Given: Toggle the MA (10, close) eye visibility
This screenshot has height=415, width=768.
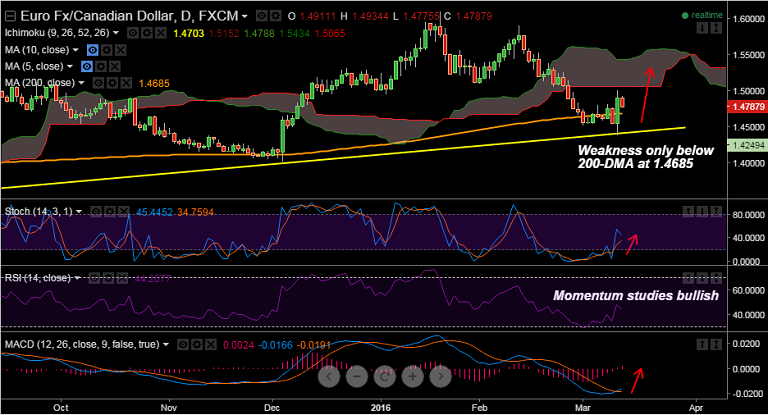Looking at the screenshot, I should [x=92, y=50].
